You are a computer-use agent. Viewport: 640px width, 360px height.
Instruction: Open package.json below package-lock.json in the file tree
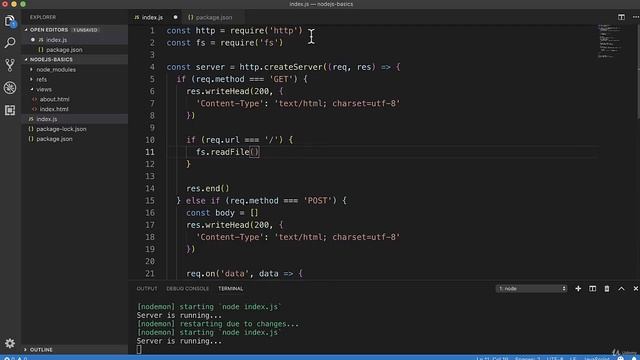(x=75, y=139)
